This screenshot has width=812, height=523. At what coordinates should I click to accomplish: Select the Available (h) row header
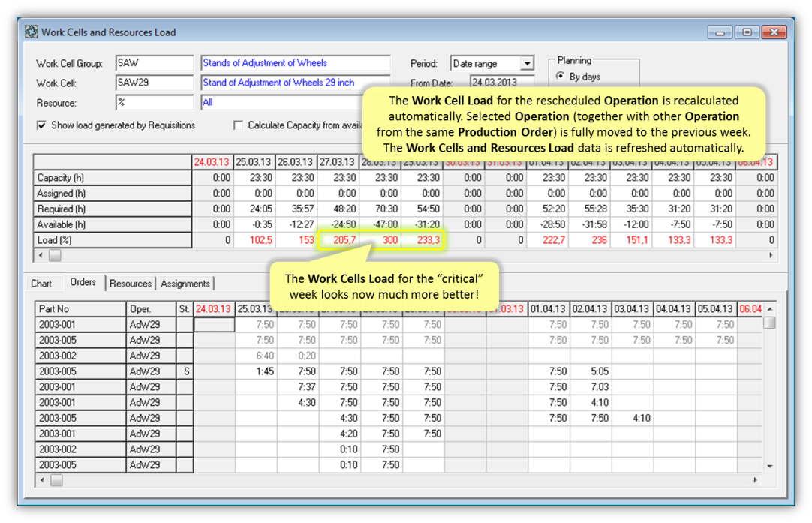113,224
